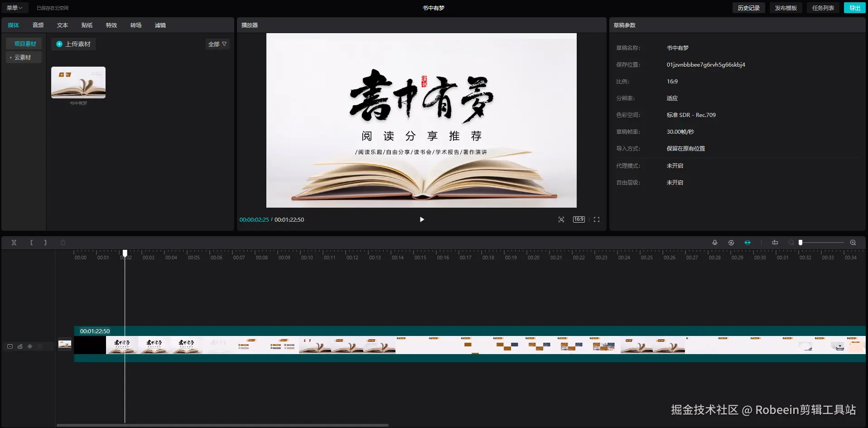Click the save location value 01jzvnbbbee7g6rvh5g66skbj4
The width and height of the screenshot is (868, 428).
click(x=706, y=64)
